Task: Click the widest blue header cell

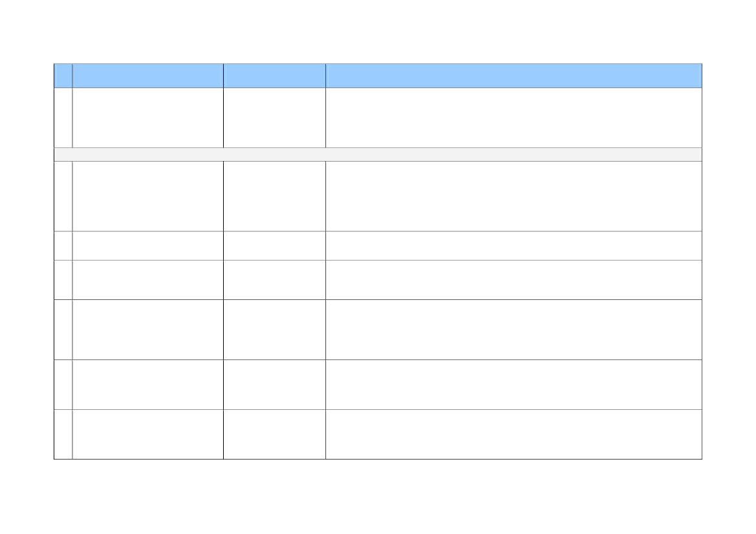Action: point(513,76)
